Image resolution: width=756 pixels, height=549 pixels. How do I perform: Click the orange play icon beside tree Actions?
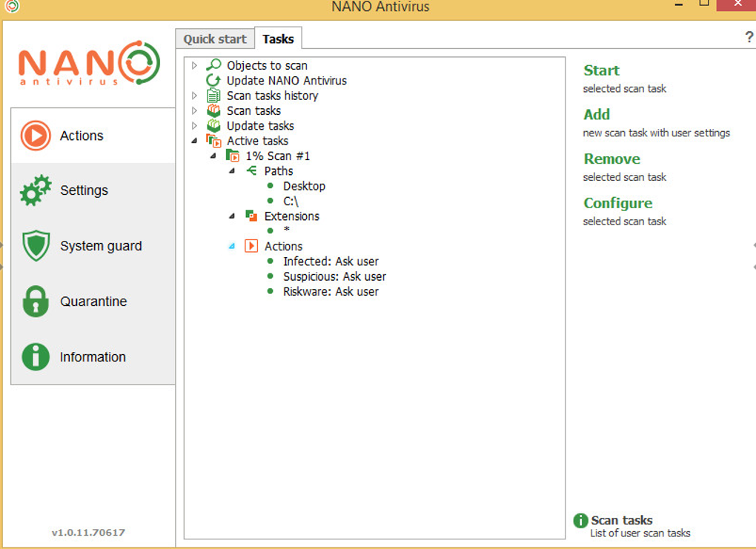coord(251,246)
